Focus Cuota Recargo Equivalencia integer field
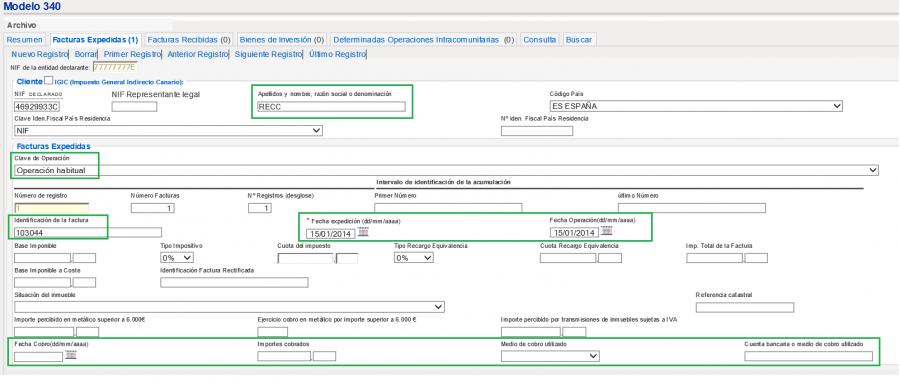 (x=568, y=258)
